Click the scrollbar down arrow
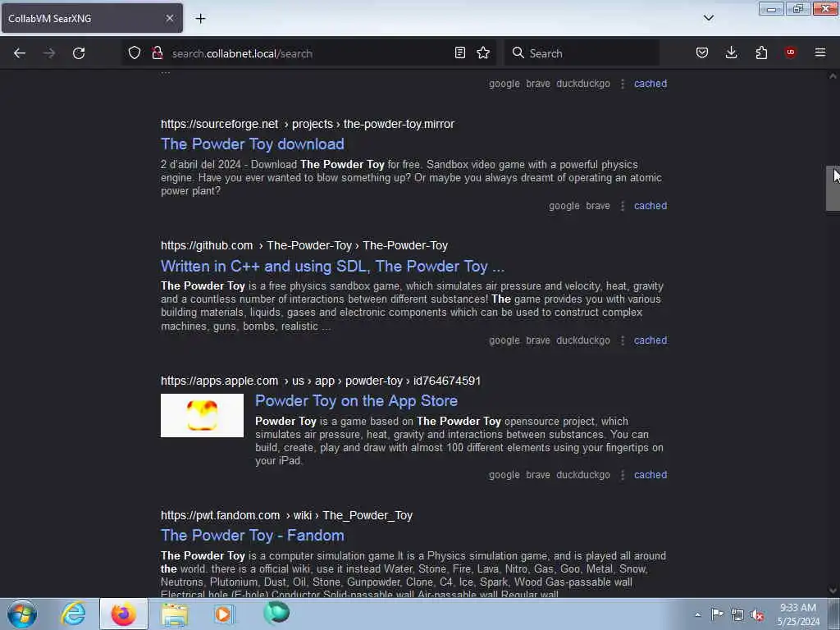 [x=833, y=591]
